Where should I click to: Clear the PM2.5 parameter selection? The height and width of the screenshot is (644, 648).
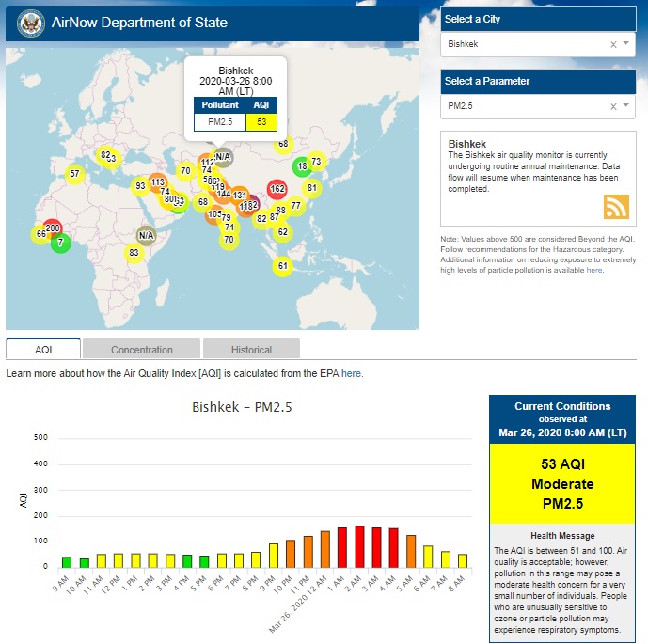point(613,106)
